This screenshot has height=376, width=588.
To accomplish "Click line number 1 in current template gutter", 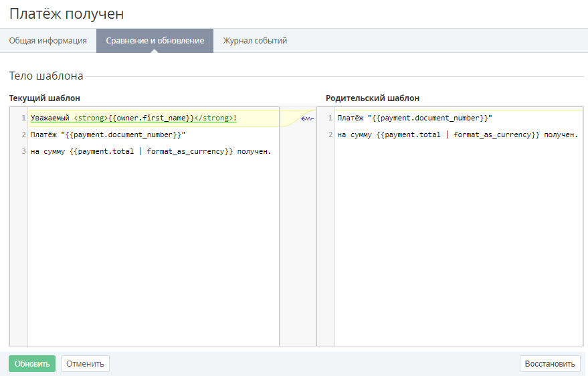I will (x=23, y=118).
